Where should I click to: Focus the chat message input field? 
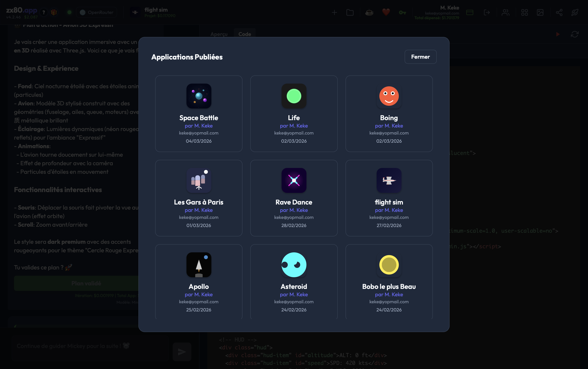[x=90, y=348]
